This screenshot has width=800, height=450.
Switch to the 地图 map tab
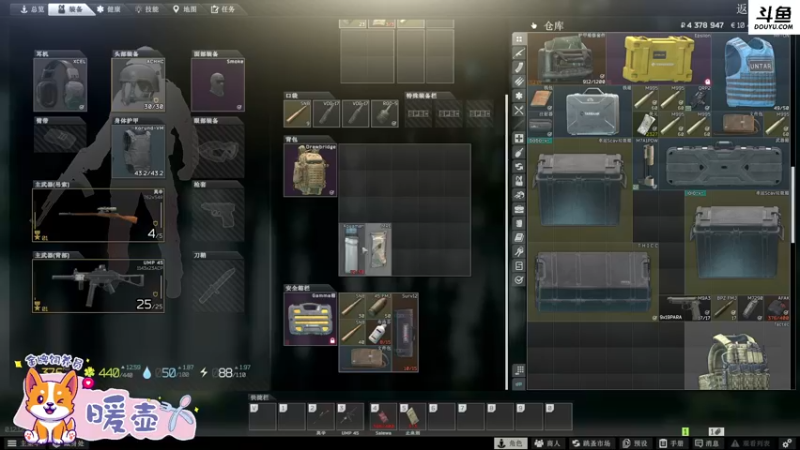[185, 9]
